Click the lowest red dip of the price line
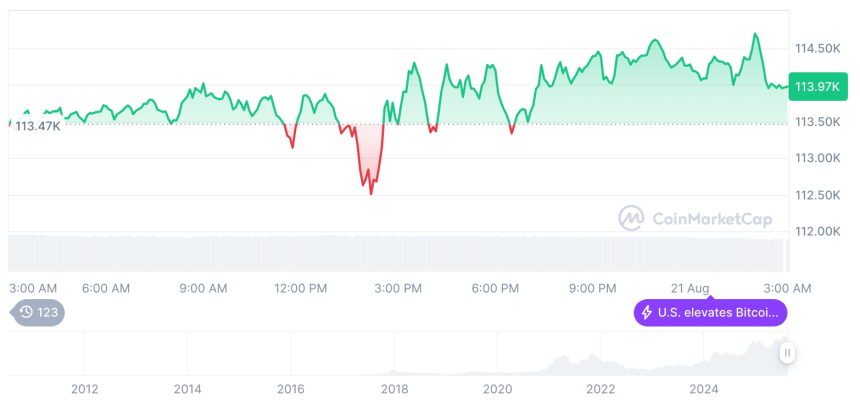The height and width of the screenshot is (401, 860). point(371,192)
